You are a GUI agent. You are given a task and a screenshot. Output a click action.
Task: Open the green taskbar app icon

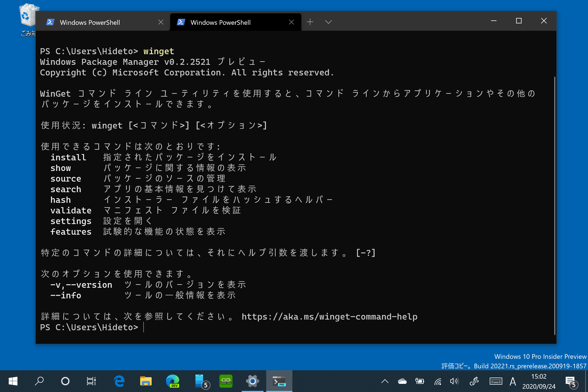pos(226,381)
